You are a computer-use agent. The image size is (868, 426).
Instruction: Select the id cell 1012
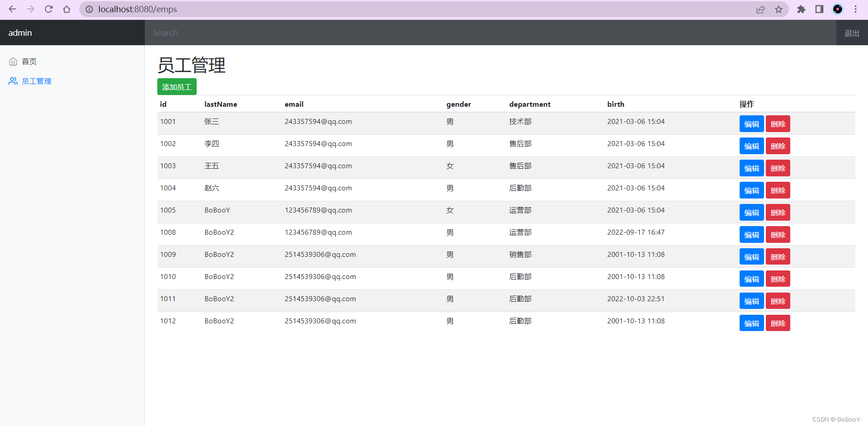168,321
